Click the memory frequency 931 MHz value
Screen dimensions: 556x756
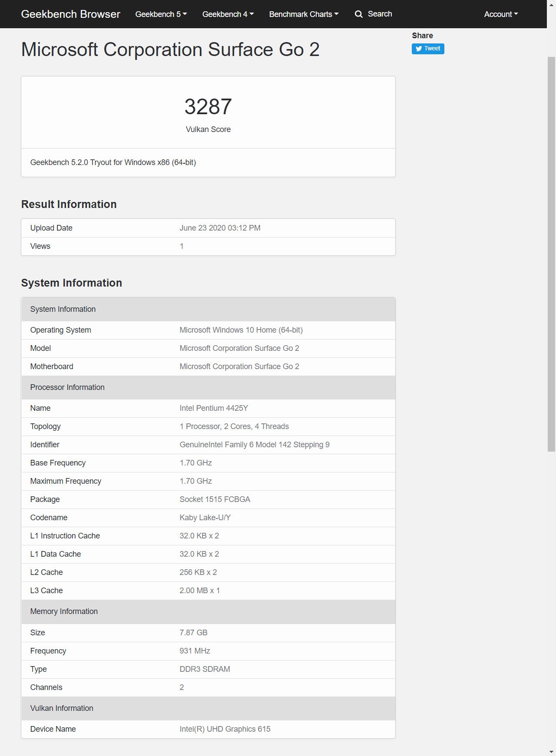point(195,651)
